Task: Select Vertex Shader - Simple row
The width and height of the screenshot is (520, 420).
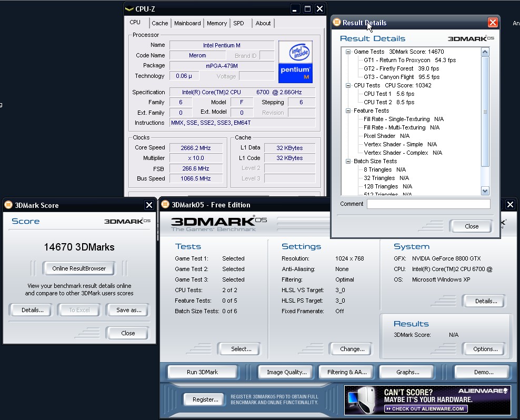Action: (x=401, y=144)
